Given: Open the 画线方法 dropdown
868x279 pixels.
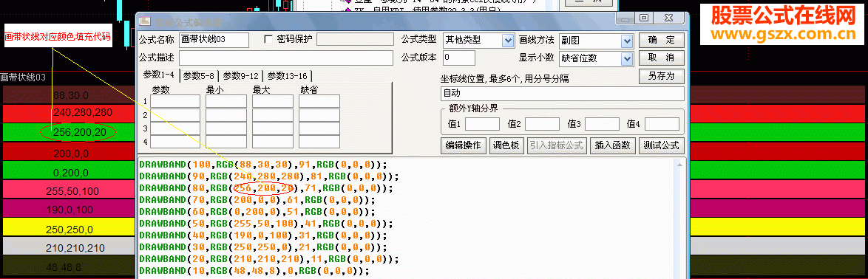Looking at the screenshot, I should (x=627, y=41).
